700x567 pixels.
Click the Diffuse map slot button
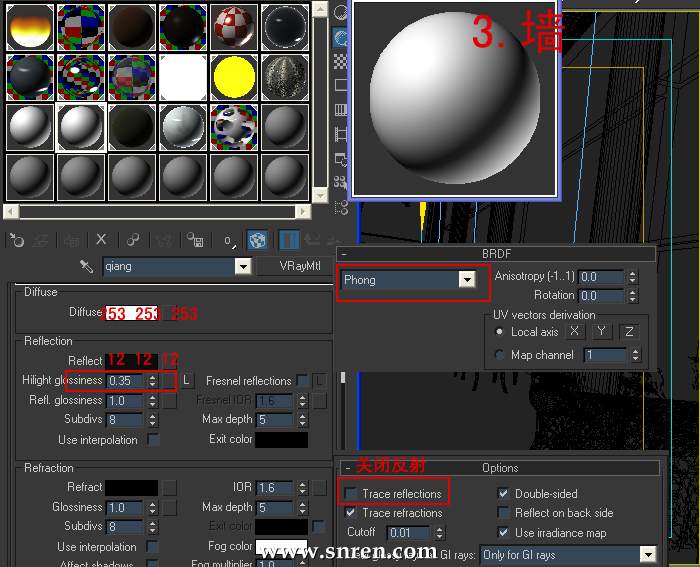point(169,313)
